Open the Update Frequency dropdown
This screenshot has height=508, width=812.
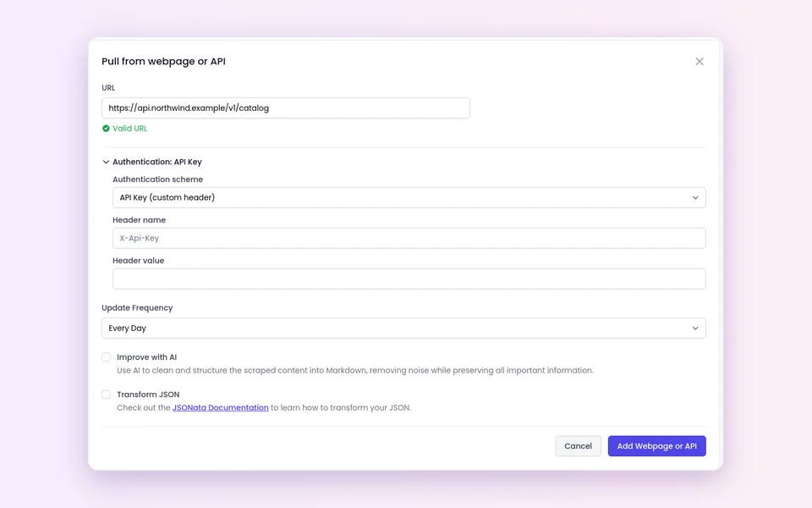(x=403, y=329)
